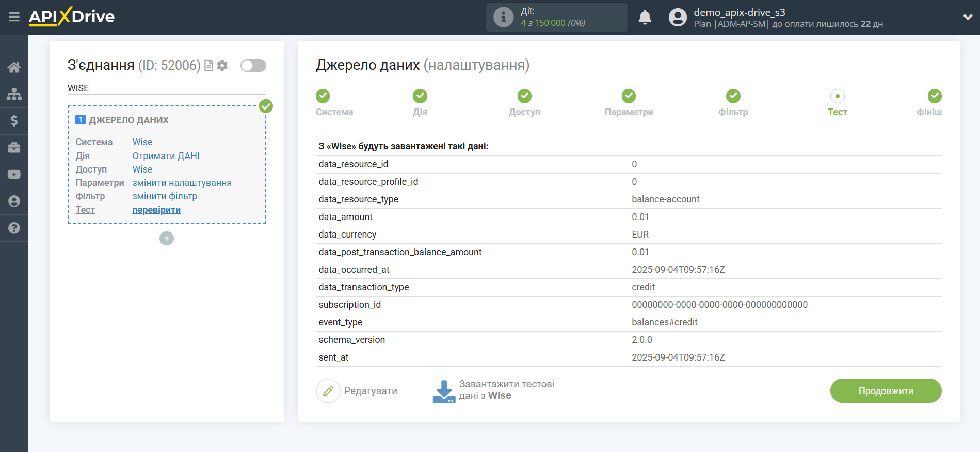Click the перевірити link
This screenshot has width=980, height=452.
click(x=156, y=210)
